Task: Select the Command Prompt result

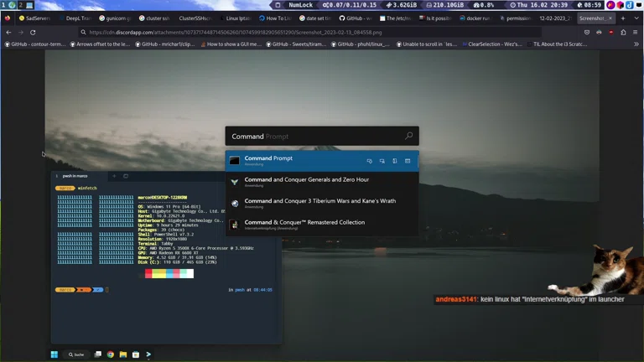Action: coord(322,161)
